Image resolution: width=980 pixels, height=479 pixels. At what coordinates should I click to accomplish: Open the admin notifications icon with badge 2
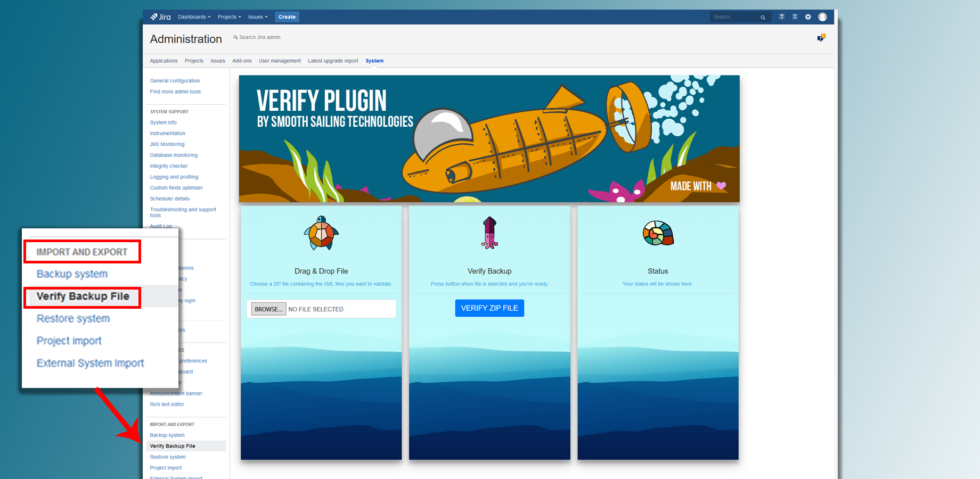coord(821,38)
